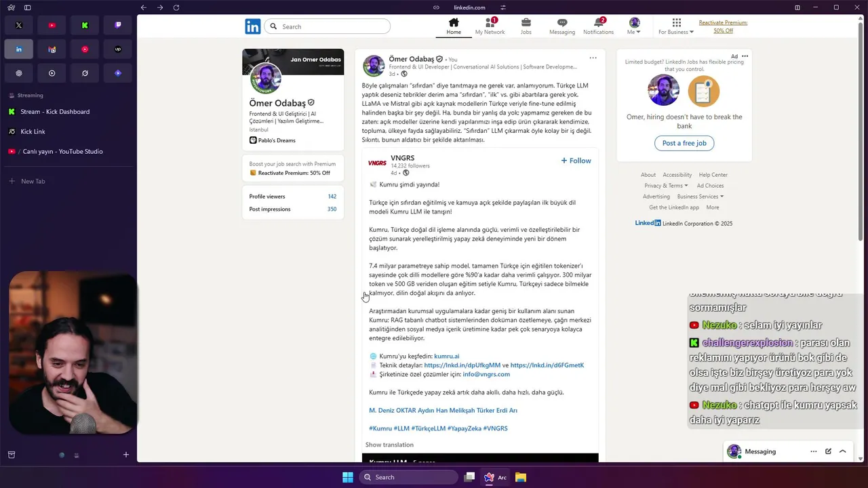Open M. Deniz OKTAR mention
The width and height of the screenshot is (868, 488).
pos(393,410)
